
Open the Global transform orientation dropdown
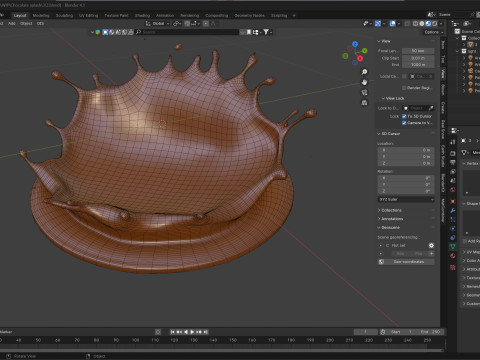point(158,23)
